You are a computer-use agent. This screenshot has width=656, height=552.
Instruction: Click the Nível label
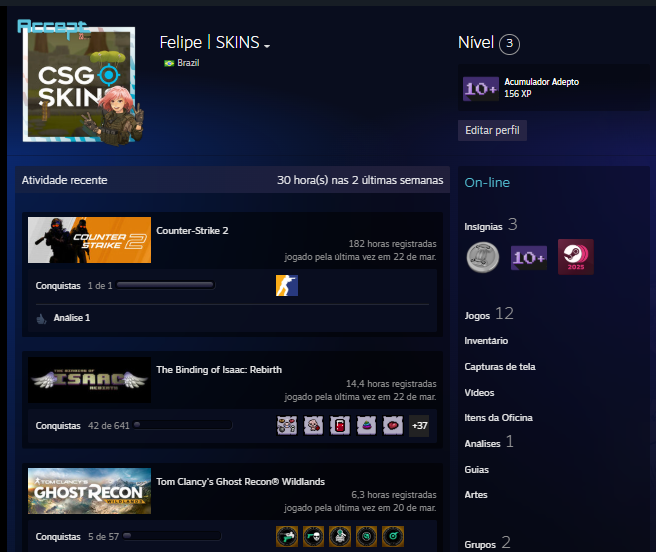click(x=476, y=42)
